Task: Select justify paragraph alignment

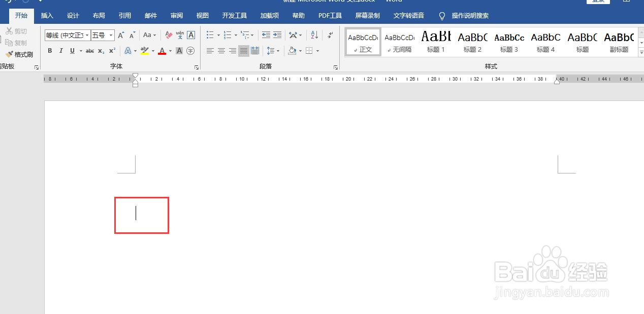Action: [244, 51]
